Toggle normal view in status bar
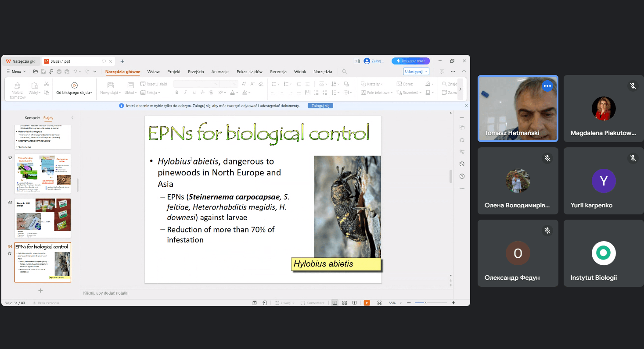 pyautogui.click(x=335, y=303)
